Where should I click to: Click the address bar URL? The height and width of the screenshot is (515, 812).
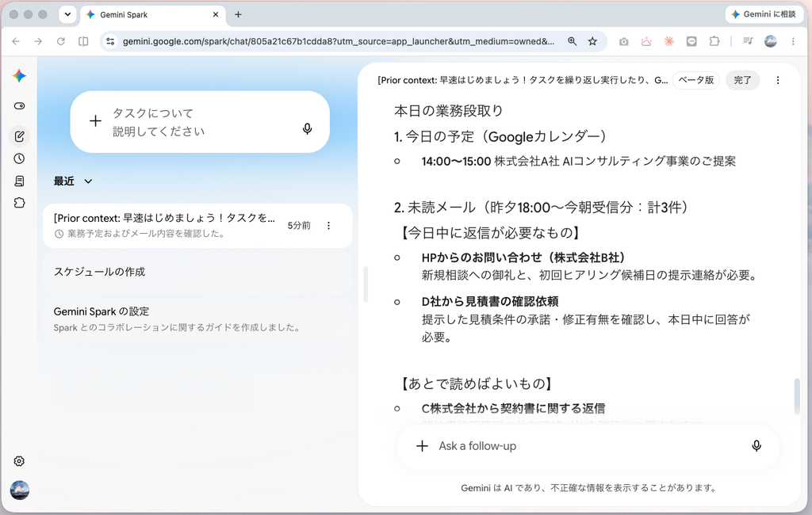tap(338, 41)
